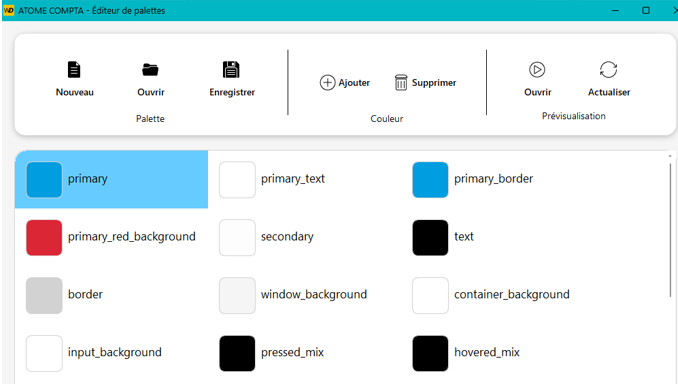The height and width of the screenshot is (384, 678).
Task: Pick the primary blue color swatch
Action: (x=44, y=179)
